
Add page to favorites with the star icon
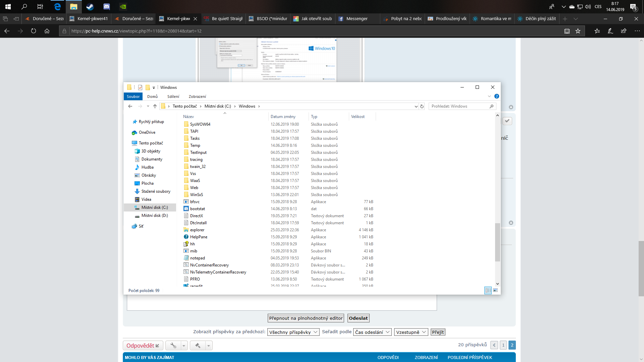(578, 31)
